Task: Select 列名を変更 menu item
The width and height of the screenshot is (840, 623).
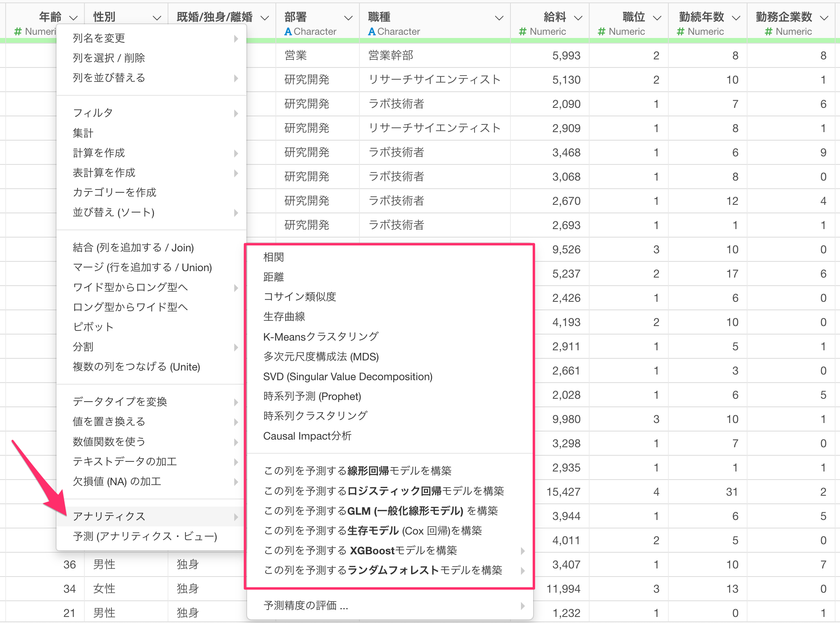Action: tap(99, 38)
